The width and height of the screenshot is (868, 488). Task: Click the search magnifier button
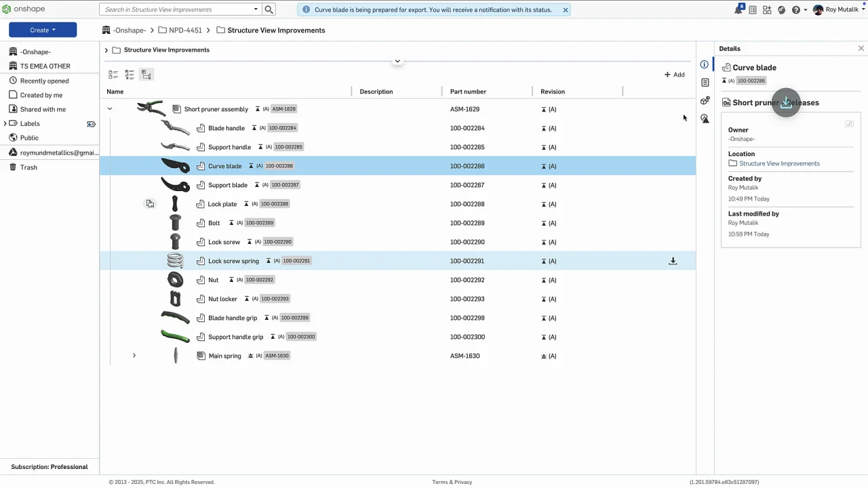(269, 9)
